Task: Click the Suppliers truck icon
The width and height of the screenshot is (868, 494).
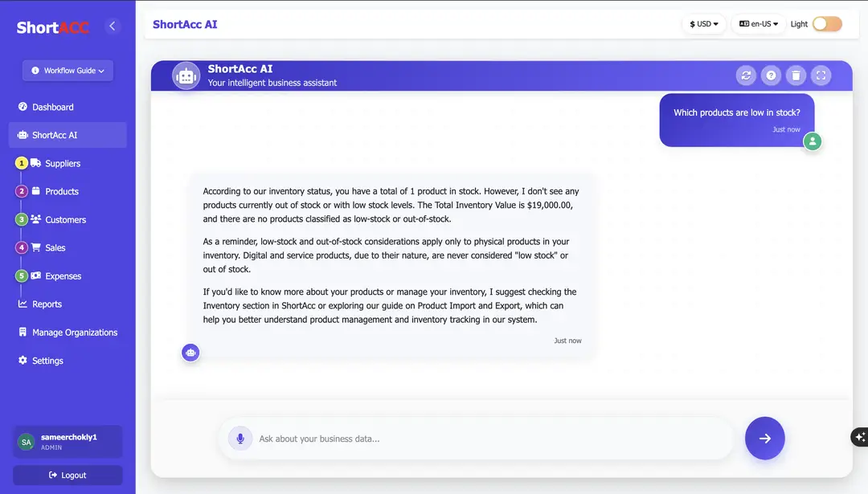Action: [x=36, y=162]
